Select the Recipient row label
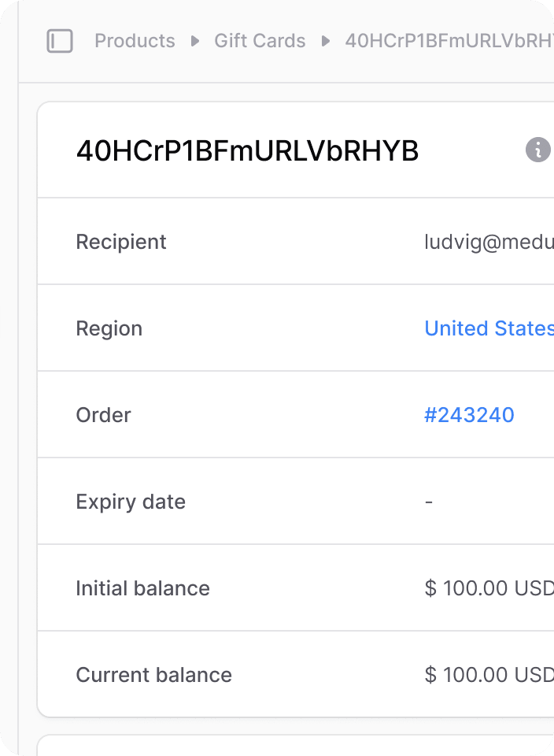 pyautogui.click(x=121, y=242)
